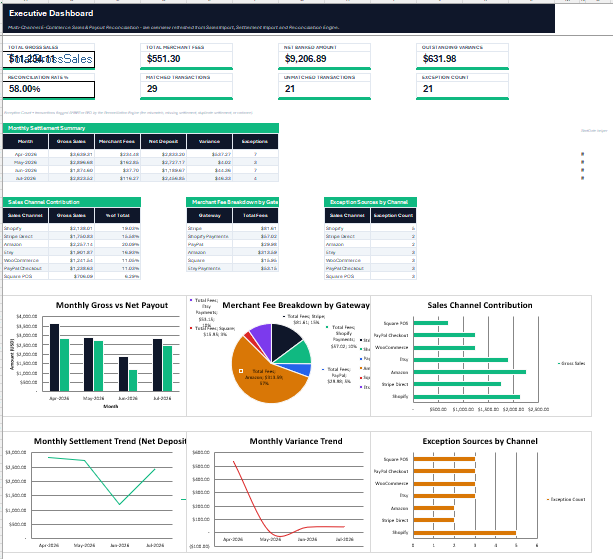Click the Executive Dashboard title banner
Image resolution: width=613 pixels, height=559 pixels.
[279, 18]
